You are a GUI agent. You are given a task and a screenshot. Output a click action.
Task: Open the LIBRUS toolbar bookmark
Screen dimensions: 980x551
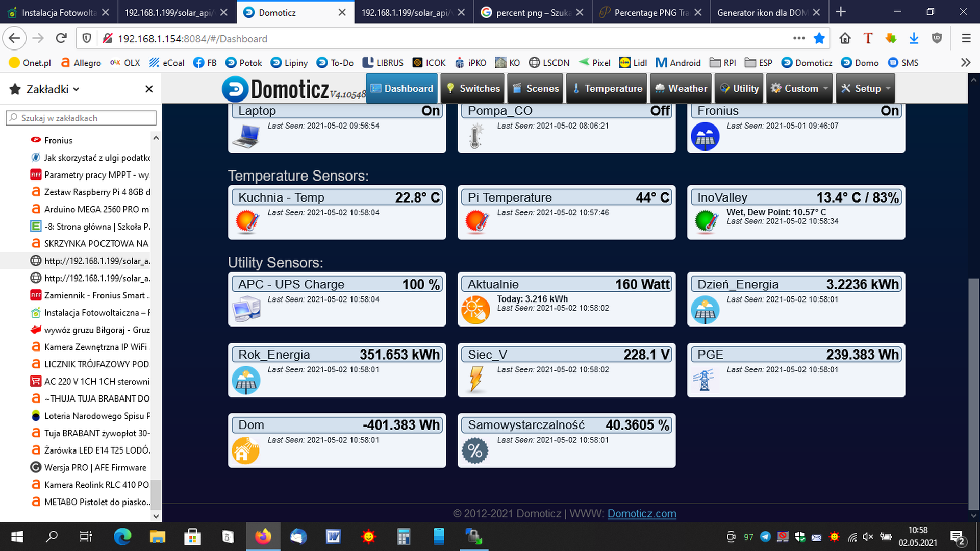coord(383,63)
